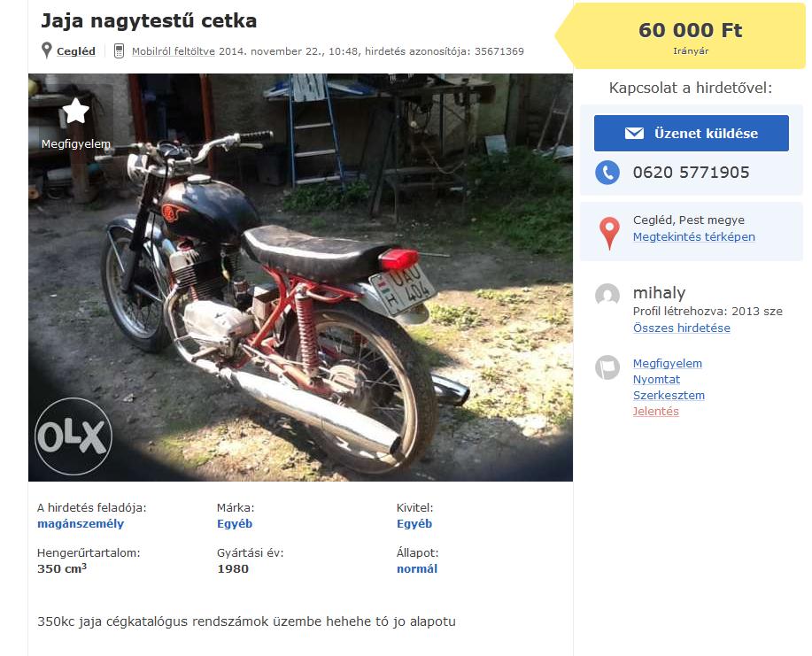Edit the ad via Szerkesztem
The height and width of the screenshot is (656, 812).
click(x=669, y=395)
